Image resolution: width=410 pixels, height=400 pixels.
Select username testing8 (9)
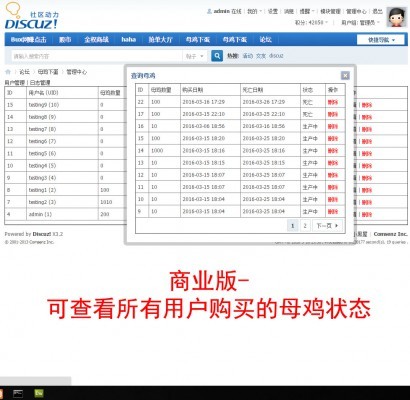pos(42,117)
